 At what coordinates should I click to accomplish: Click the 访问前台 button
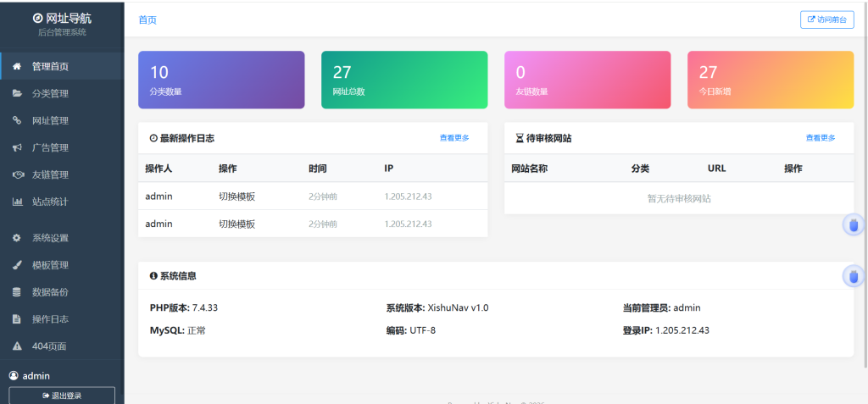827,19
